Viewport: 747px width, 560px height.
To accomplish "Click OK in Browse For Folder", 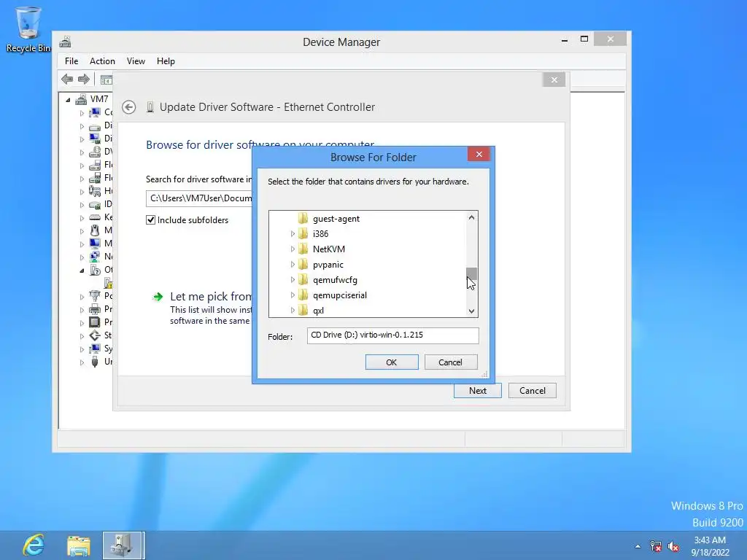I will pyautogui.click(x=392, y=362).
